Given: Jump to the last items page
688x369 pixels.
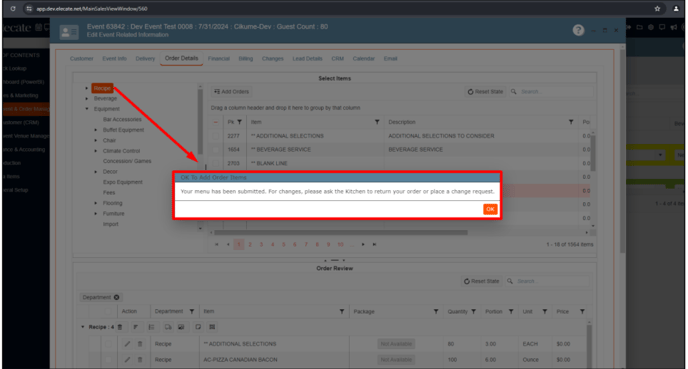Looking at the screenshot, I should click(374, 244).
